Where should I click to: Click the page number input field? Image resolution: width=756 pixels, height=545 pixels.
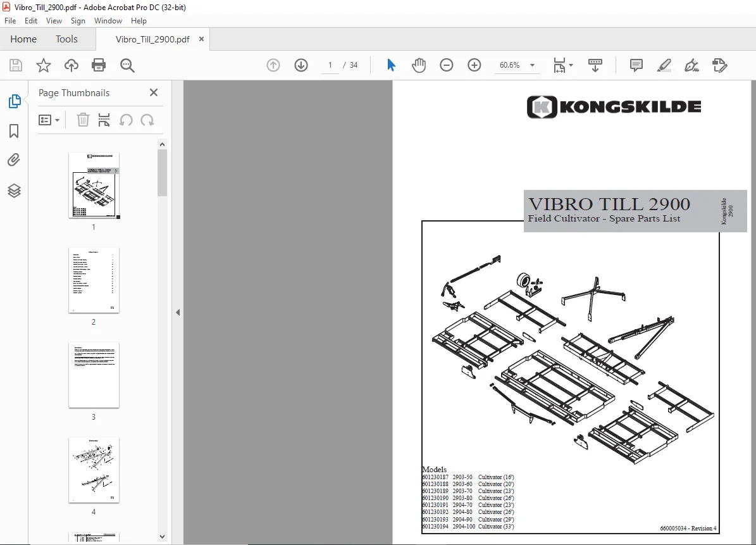point(330,65)
